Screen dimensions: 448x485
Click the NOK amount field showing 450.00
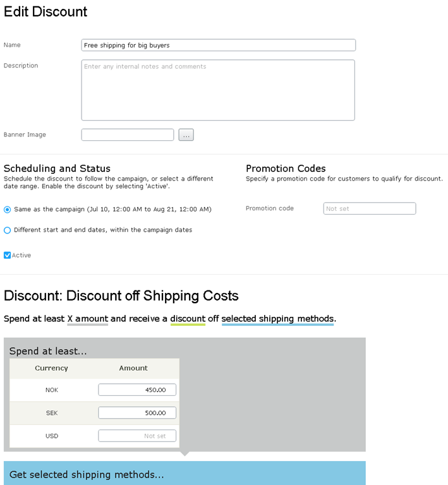137,390
